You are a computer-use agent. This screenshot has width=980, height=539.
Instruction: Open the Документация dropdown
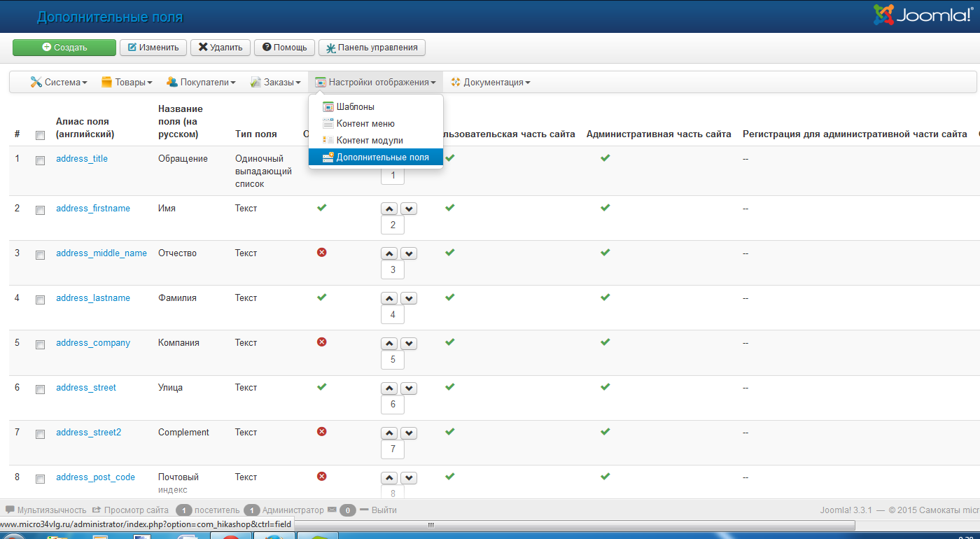(x=491, y=82)
